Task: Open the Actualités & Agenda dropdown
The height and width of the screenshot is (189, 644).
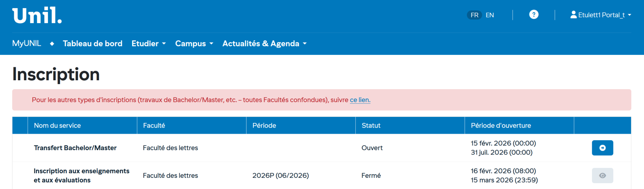Action: 264,44
